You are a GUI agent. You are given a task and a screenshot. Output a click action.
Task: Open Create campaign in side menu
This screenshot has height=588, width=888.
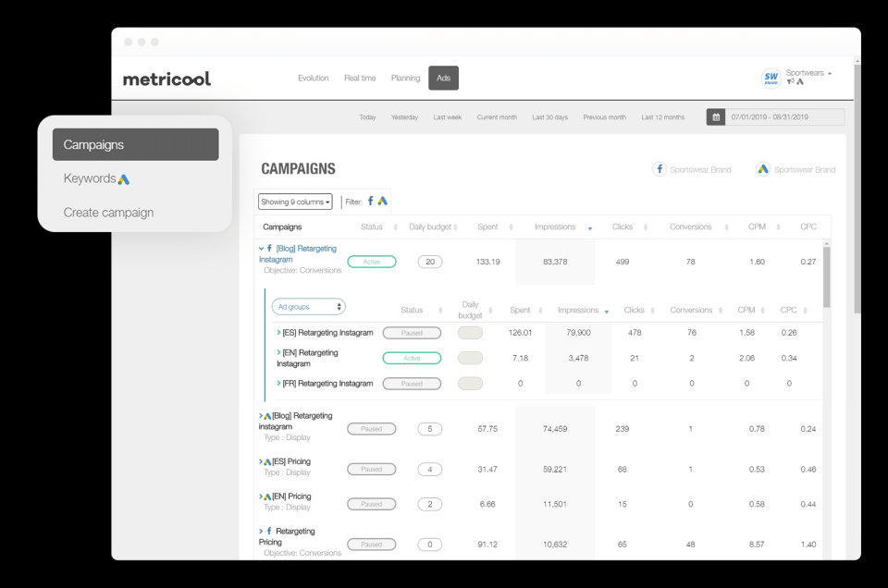point(108,213)
